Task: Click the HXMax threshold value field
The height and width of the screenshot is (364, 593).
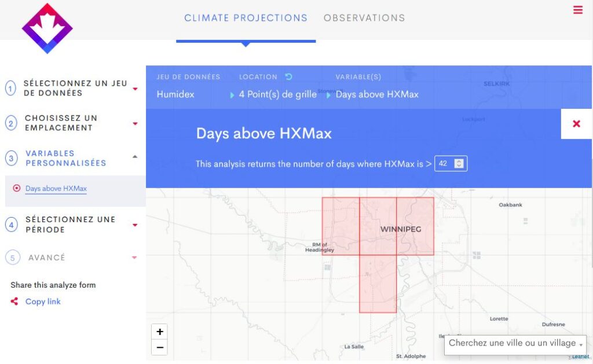Action: click(x=451, y=163)
